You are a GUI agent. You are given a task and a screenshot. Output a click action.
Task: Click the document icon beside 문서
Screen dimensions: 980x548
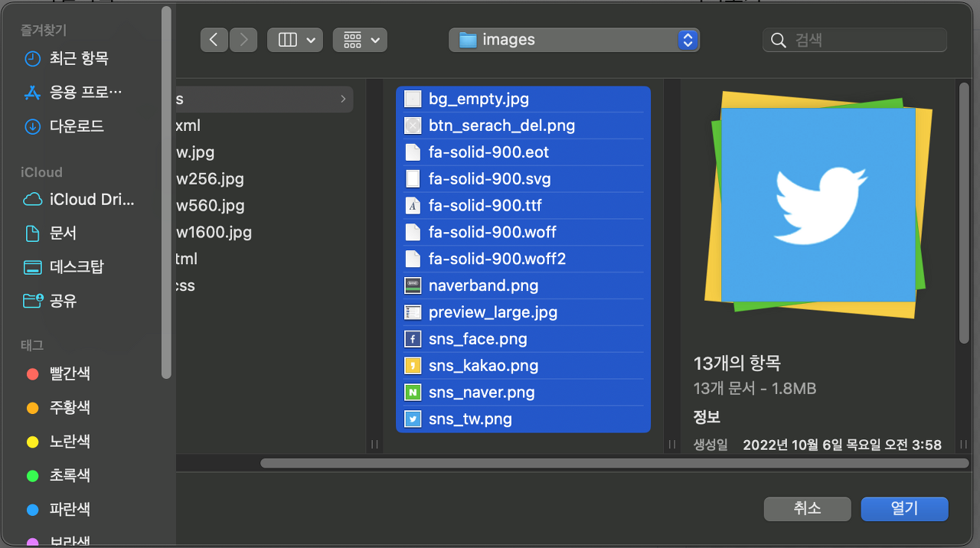click(x=32, y=233)
